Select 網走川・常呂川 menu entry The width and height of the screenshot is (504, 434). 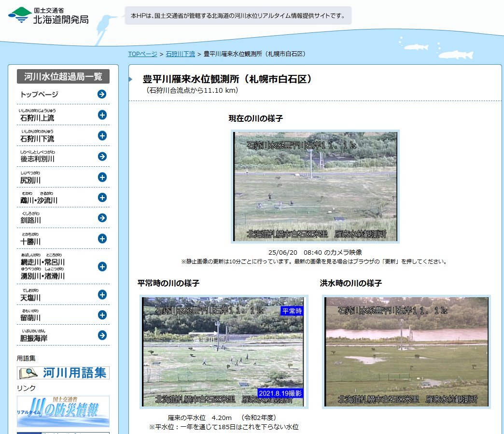42,262
